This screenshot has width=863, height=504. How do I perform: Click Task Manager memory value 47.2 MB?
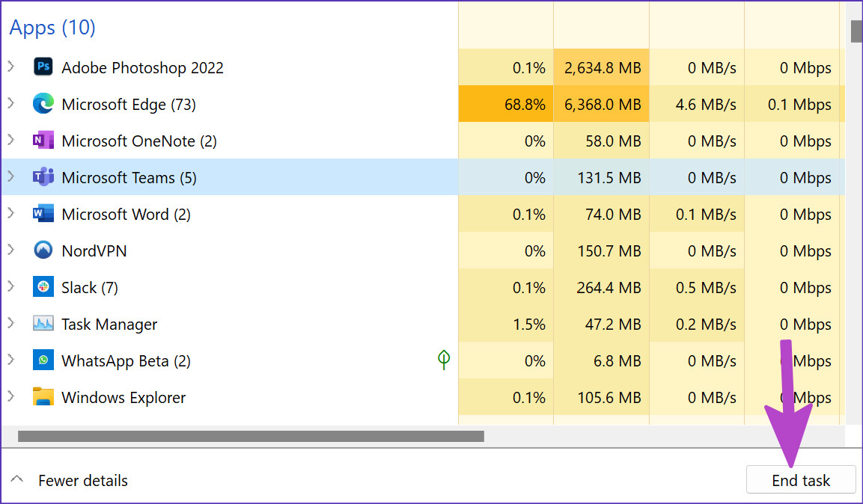613,325
